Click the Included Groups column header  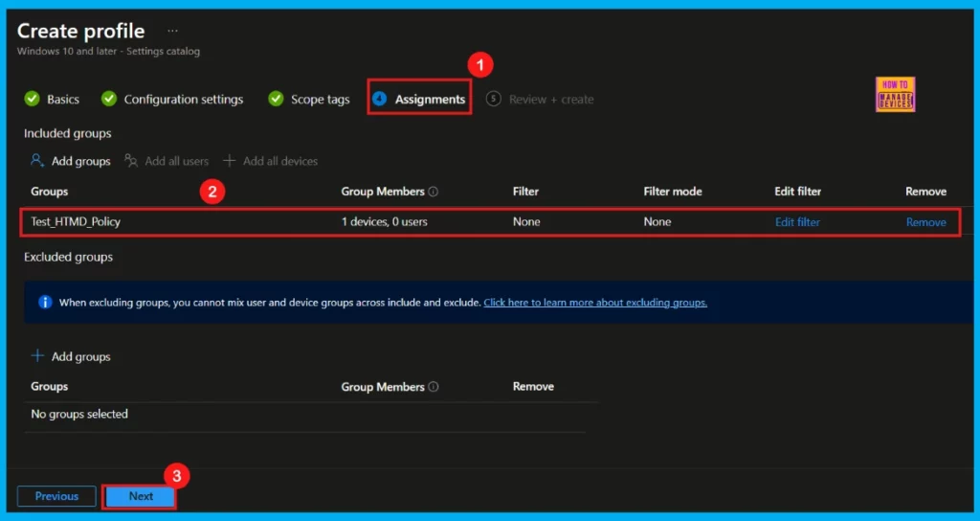tap(50, 192)
